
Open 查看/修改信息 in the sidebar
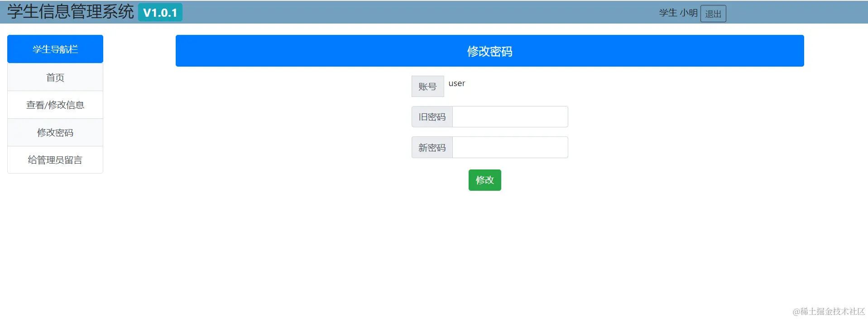pos(55,105)
